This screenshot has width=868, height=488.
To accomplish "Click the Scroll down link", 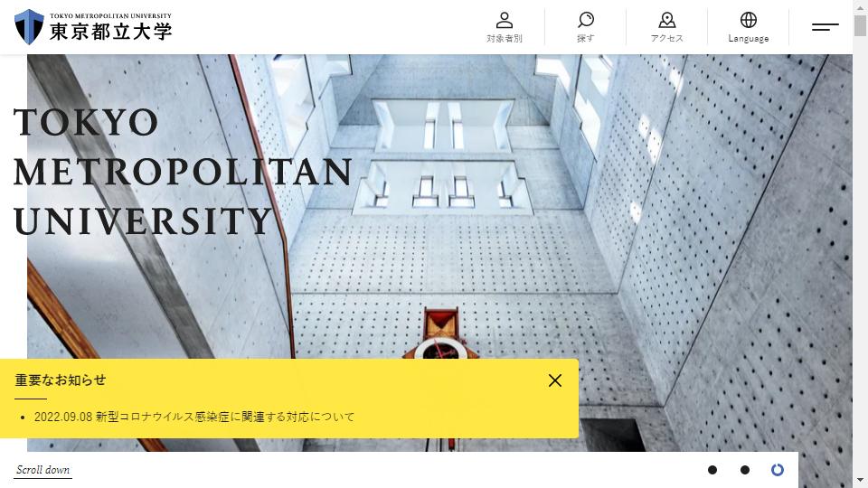I will pyautogui.click(x=42, y=470).
